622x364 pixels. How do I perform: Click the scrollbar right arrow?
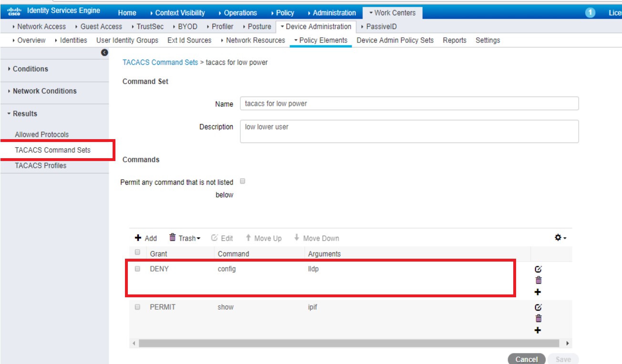click(x=567, y=343)
